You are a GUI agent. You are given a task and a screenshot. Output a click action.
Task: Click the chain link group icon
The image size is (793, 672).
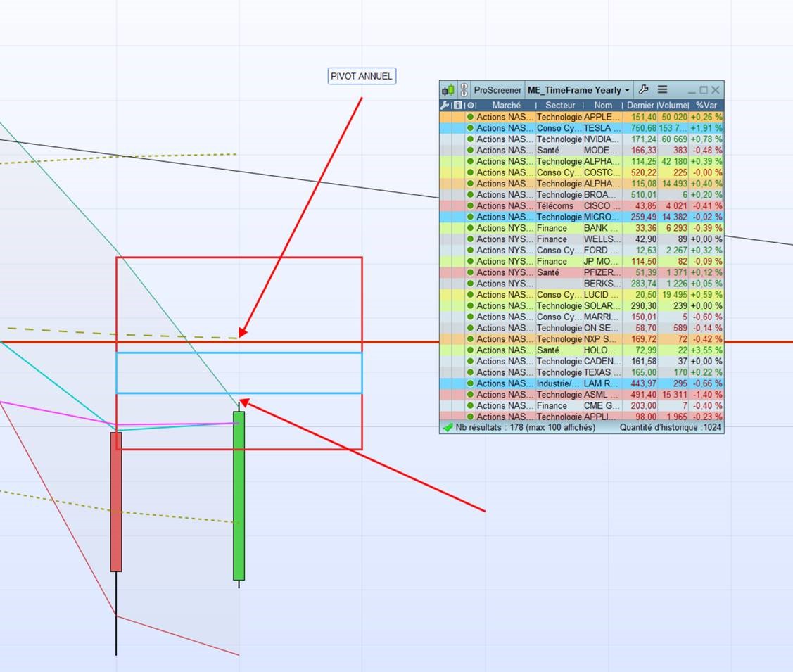[x=464, y=90]
